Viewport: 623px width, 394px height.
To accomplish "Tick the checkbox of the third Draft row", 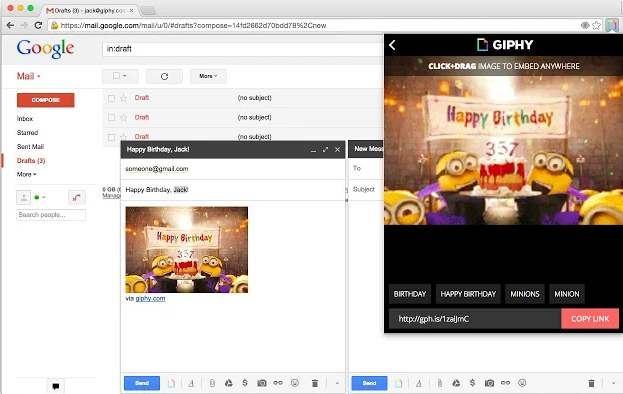I will tap(111, 137).
